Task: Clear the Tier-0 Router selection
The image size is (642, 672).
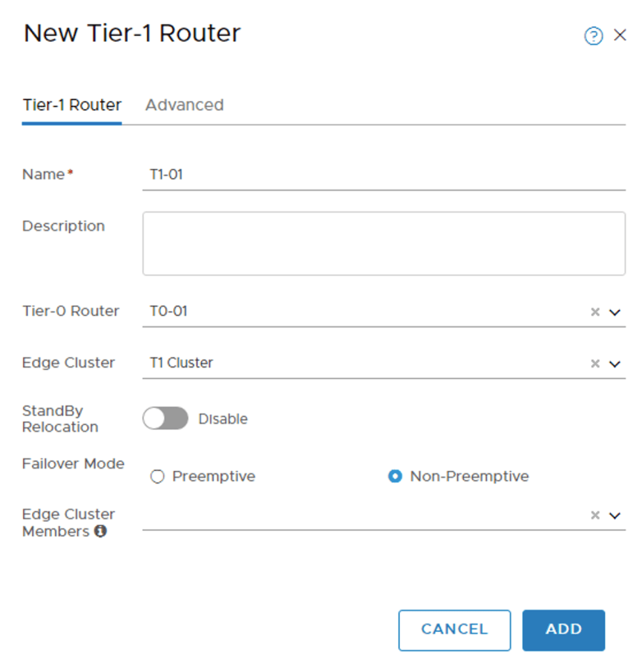Action: coord(595,312)
